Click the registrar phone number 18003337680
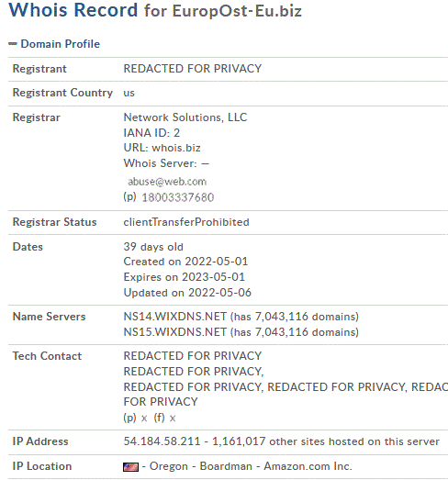This screenshot has width=448, height=480. click(178, 197)
